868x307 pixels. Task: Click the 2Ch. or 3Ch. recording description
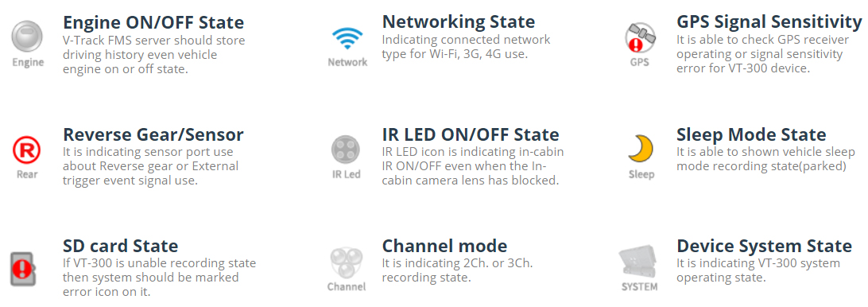tap(457, 270)
